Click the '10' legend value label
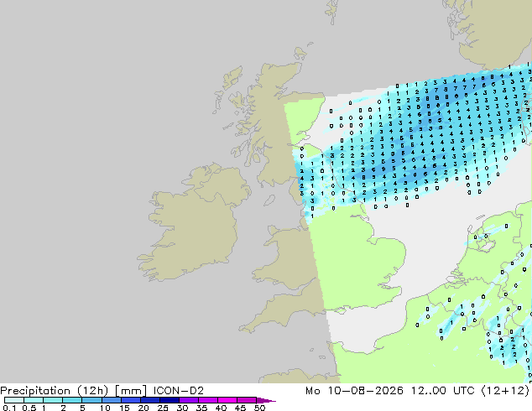This screenshot has height=411, width=532. tap(105, 408)
